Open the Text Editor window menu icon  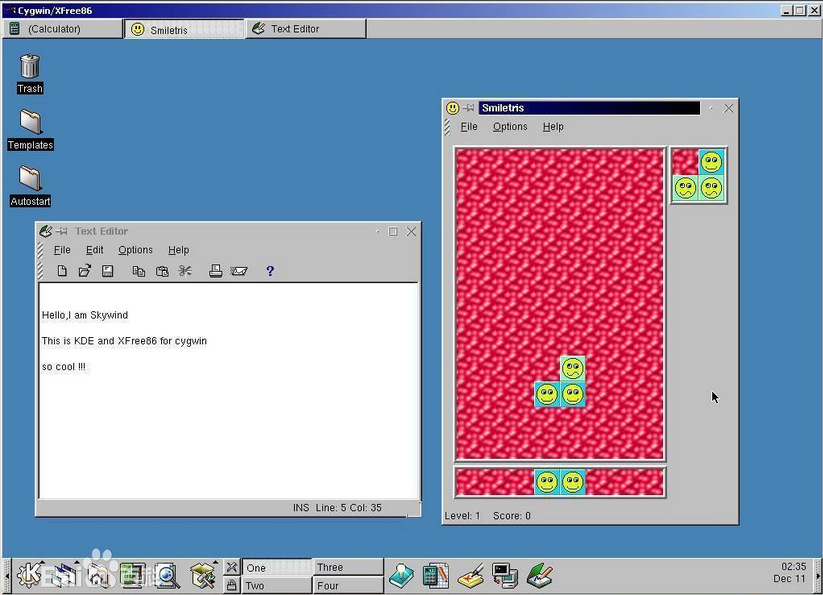(46, 231)
